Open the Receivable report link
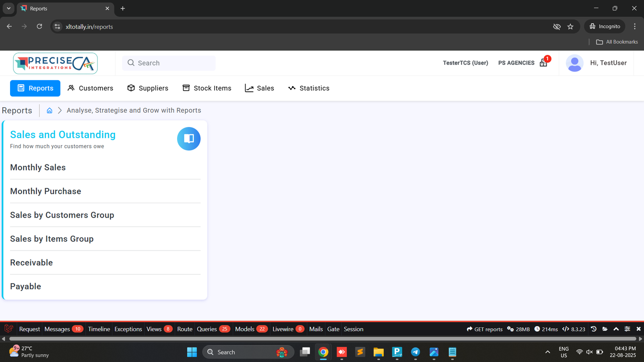 31,263
